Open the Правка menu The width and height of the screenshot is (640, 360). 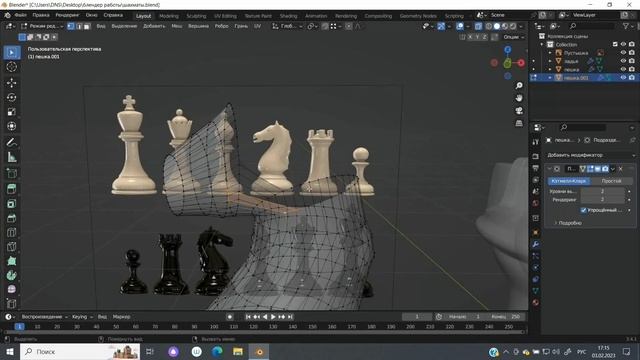(x=41, y=15)
